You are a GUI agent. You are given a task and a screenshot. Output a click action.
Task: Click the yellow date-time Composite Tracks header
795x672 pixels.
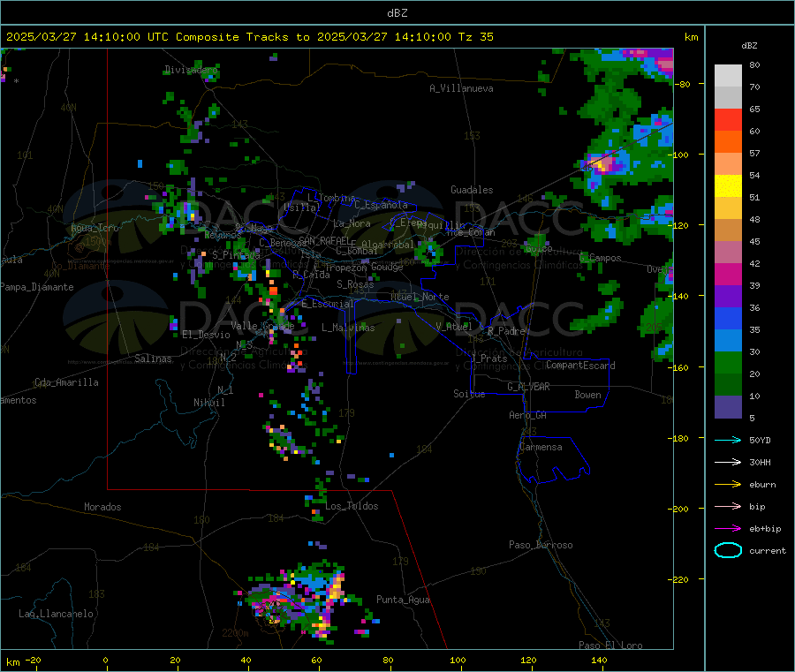[x=249, y=37]
